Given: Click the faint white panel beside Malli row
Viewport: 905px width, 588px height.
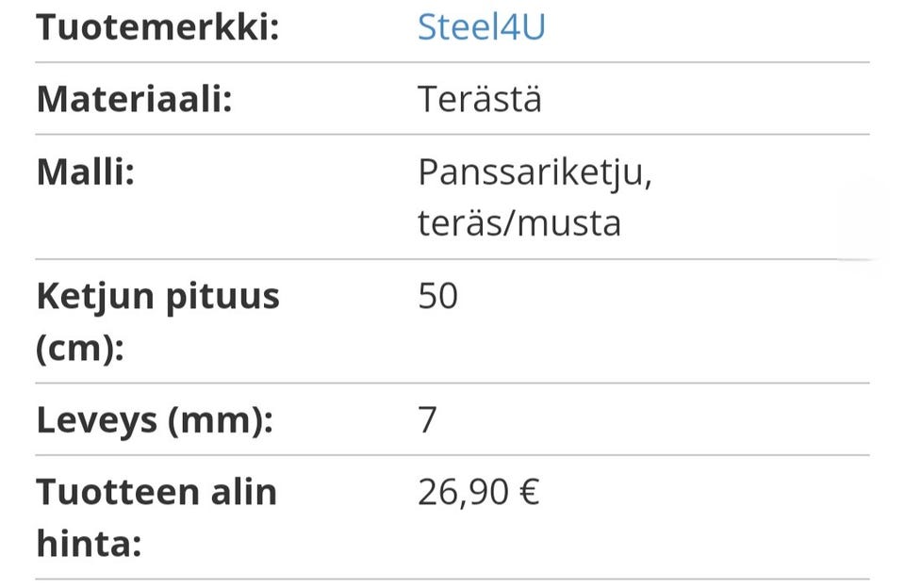Looking at the screenshot, I should coord(864,219).
